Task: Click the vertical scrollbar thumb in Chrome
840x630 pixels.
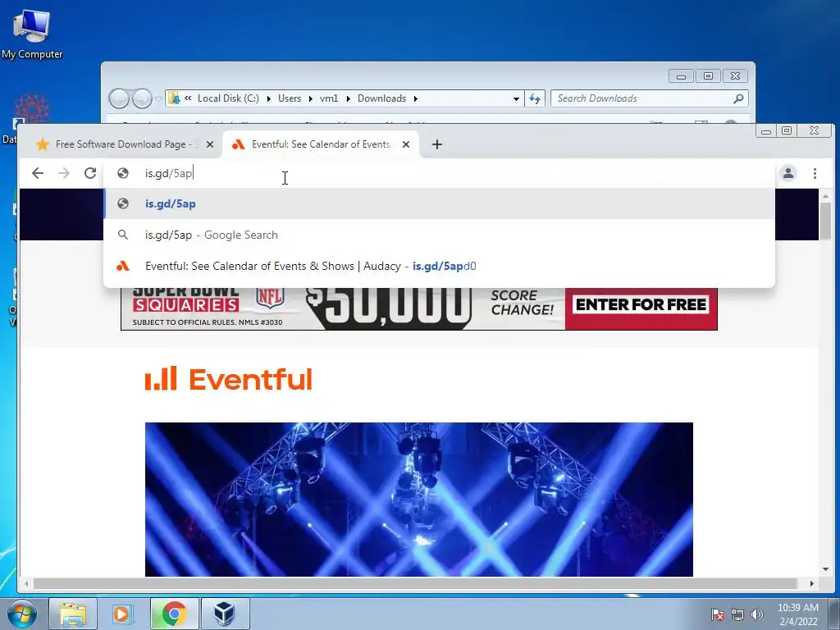Action: click(x=825, y=221)
